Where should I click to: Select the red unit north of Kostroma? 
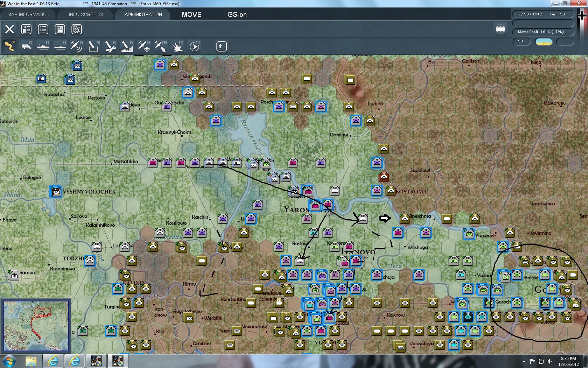[384, 176]
